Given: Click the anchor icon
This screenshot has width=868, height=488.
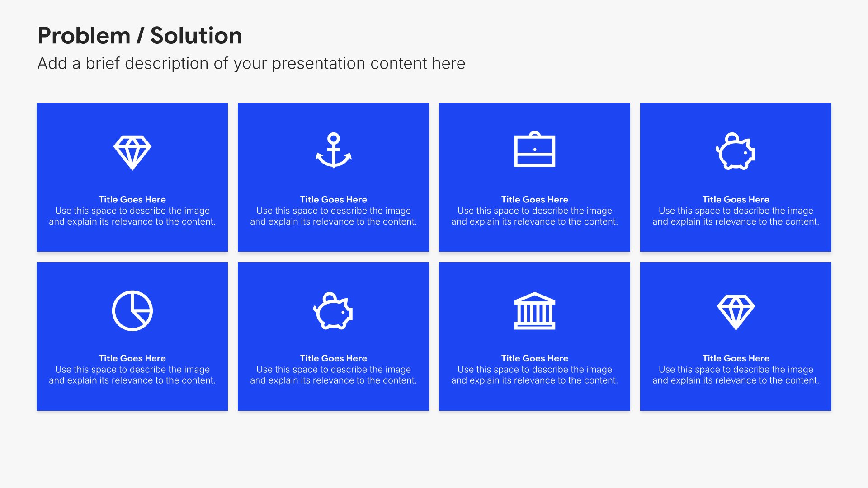Looking at the screenshot, I should coord(334,150).
